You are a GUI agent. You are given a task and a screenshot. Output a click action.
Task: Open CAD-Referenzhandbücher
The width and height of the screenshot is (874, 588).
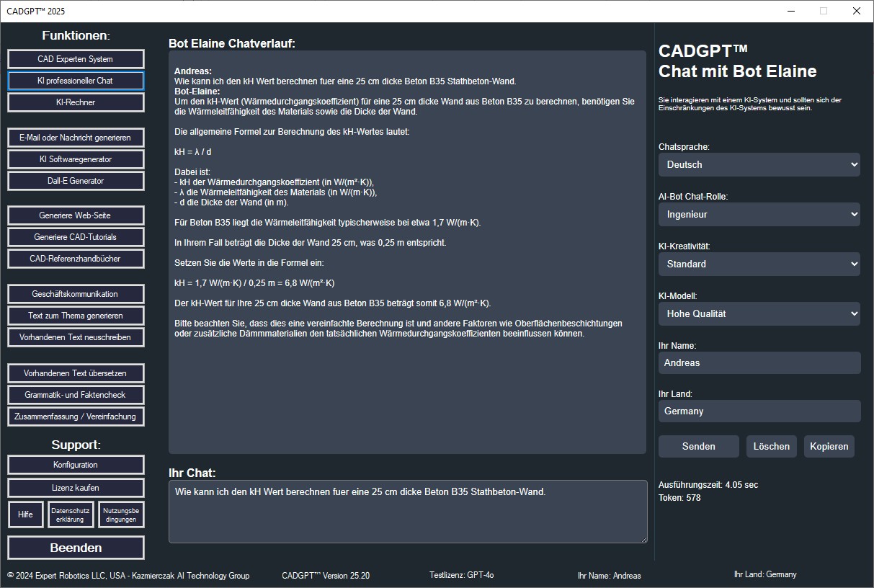(76, 259)
